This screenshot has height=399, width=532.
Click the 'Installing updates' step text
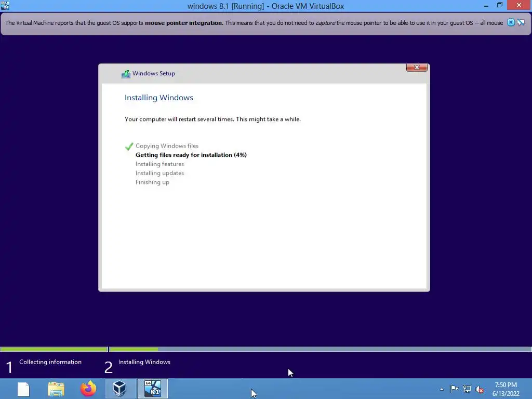coord(160,173)
